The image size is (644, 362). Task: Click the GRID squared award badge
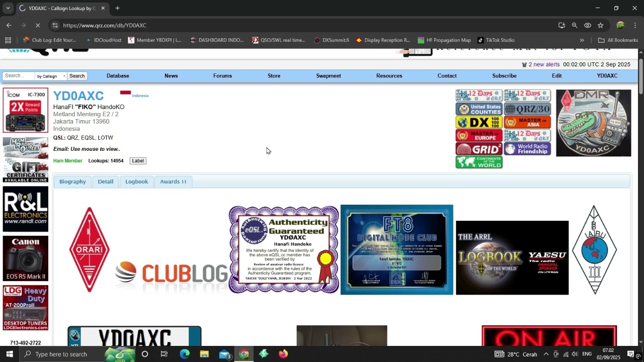pos(479,149)
